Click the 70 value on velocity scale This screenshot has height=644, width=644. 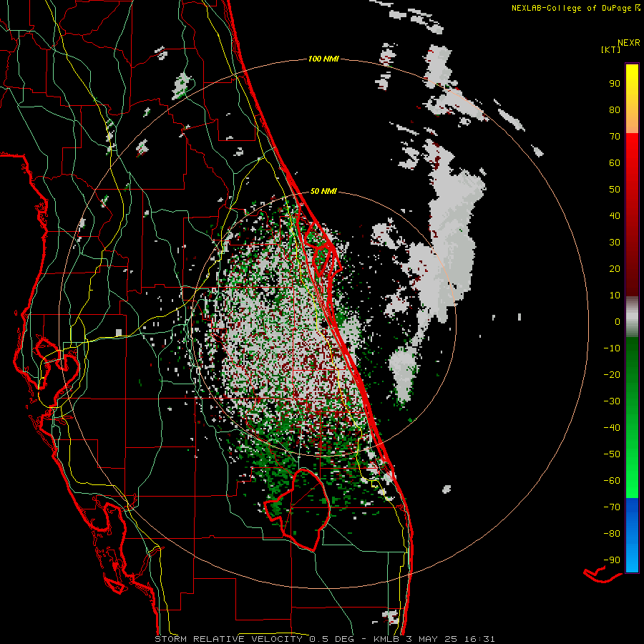[615, 137]
